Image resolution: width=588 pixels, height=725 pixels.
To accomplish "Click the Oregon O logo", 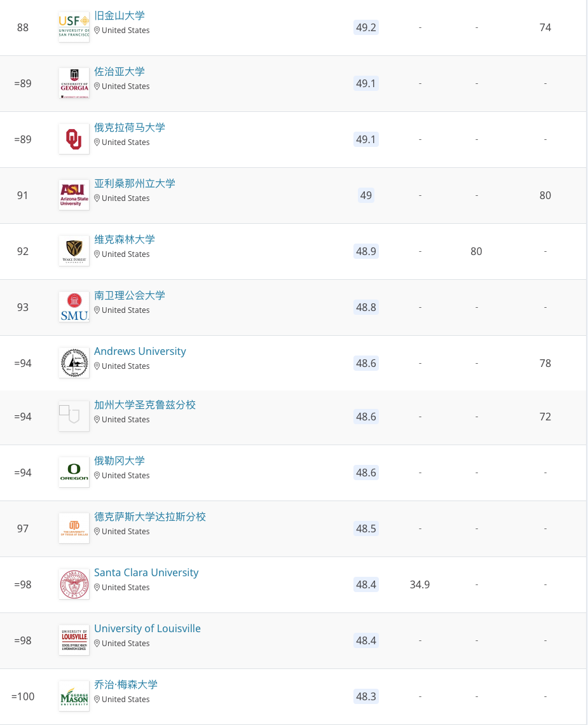I will coord(74,473).
